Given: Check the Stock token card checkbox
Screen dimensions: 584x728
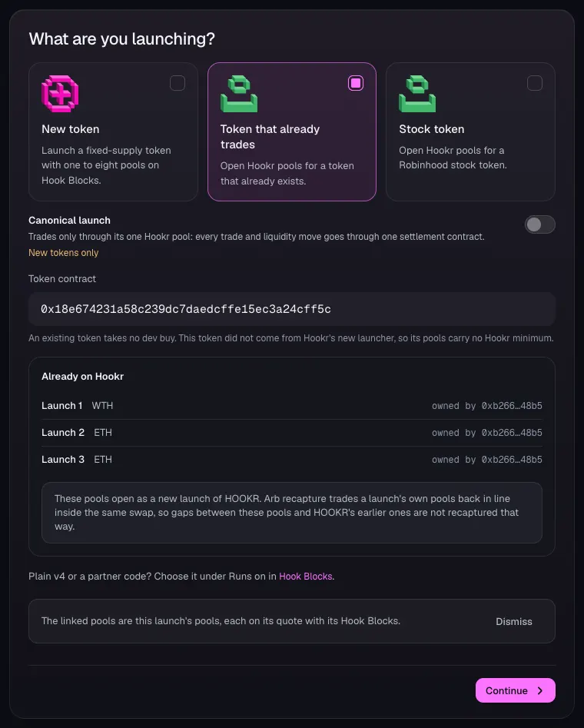Looking at the screenshot, I should (535, 83).
